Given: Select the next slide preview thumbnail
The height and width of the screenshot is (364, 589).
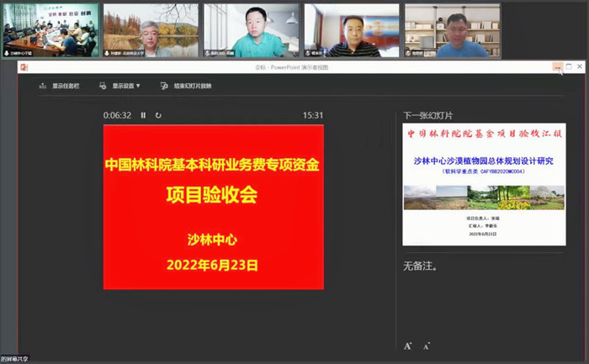Looking at the screenshot, I should [484, 184].
